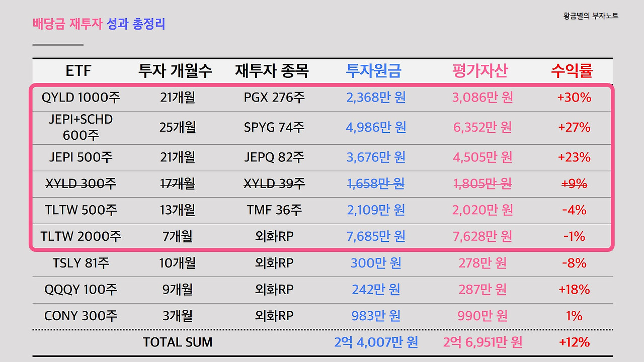
Task: Select the '평가자산' column header
Action: 480,71
